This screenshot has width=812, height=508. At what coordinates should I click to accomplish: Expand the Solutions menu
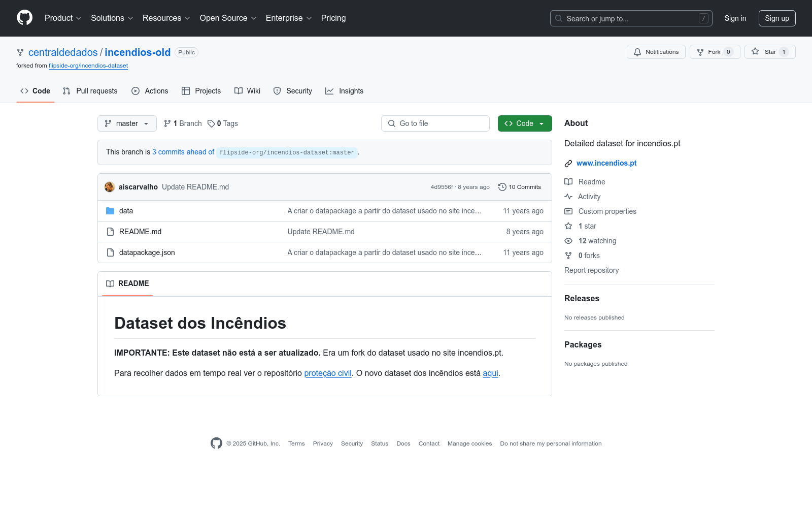112,18
